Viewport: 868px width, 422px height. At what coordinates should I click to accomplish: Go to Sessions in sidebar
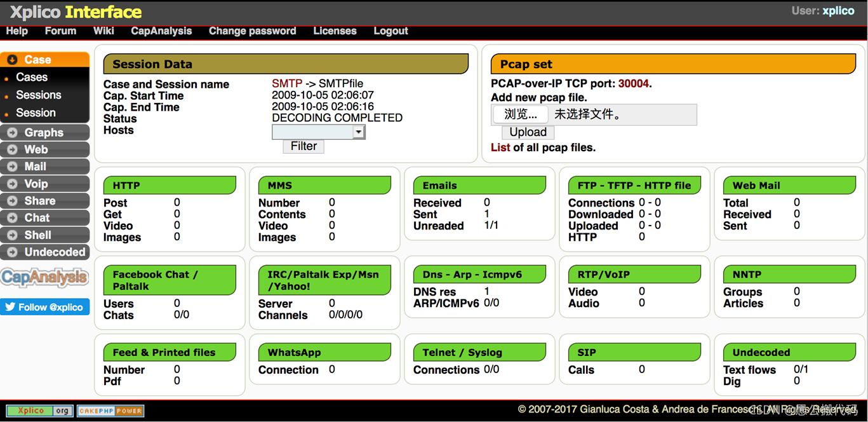click(39, 95)
